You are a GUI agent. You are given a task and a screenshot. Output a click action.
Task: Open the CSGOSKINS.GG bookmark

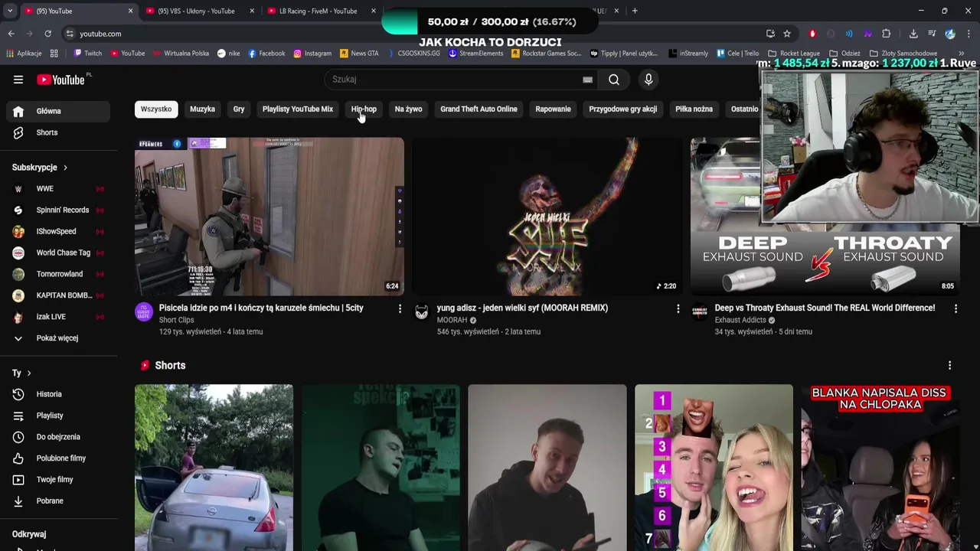(413, 54)
